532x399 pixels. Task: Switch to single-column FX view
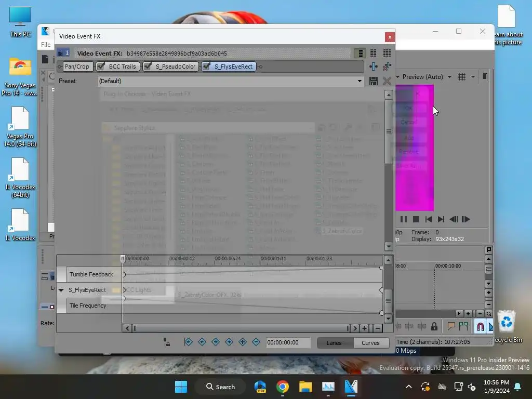click(x=361, y=54)
